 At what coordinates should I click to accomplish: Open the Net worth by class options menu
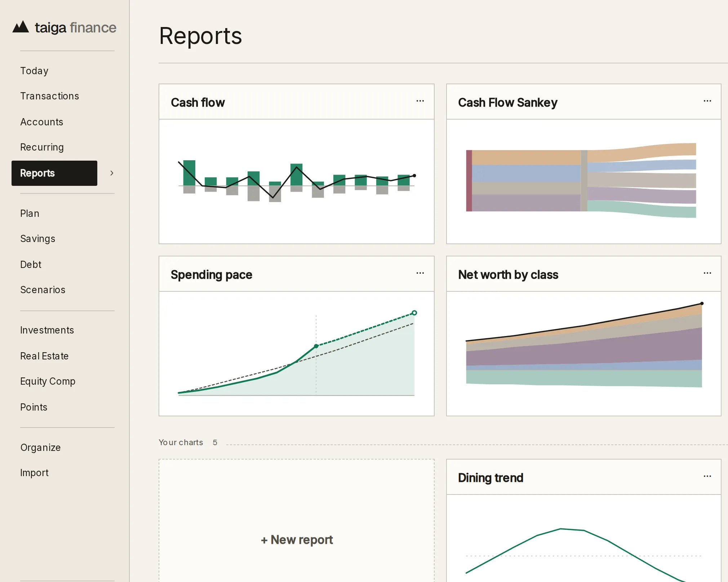tap(707, 273)
